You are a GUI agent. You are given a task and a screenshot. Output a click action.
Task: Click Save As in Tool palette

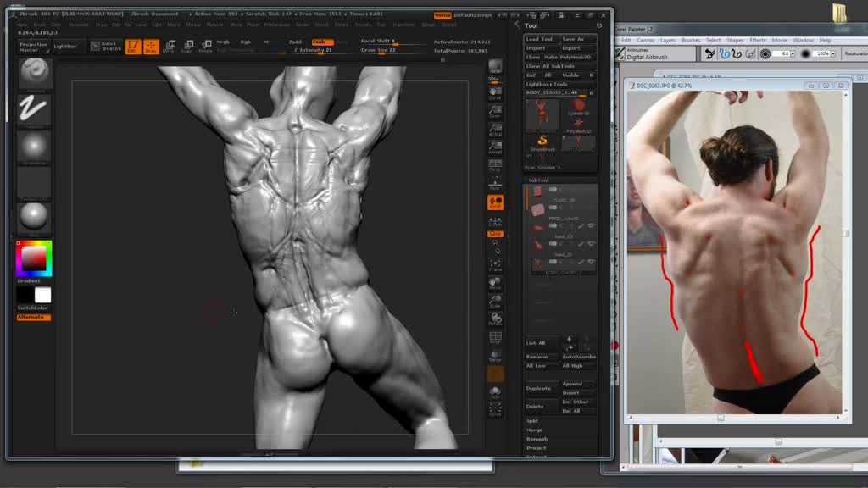578,39
